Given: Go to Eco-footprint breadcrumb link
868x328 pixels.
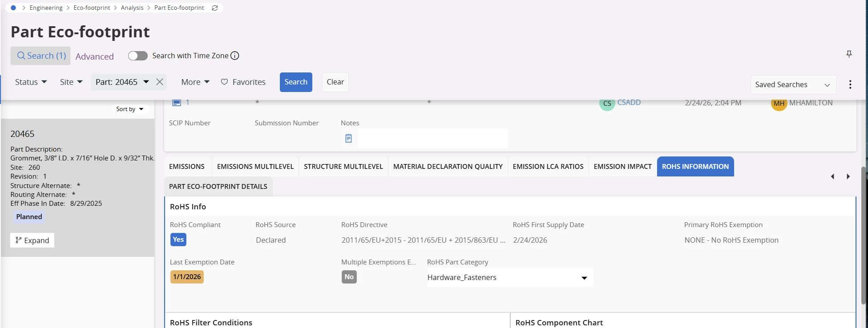Looking at the screenshot, I should [x=92, y=8].
